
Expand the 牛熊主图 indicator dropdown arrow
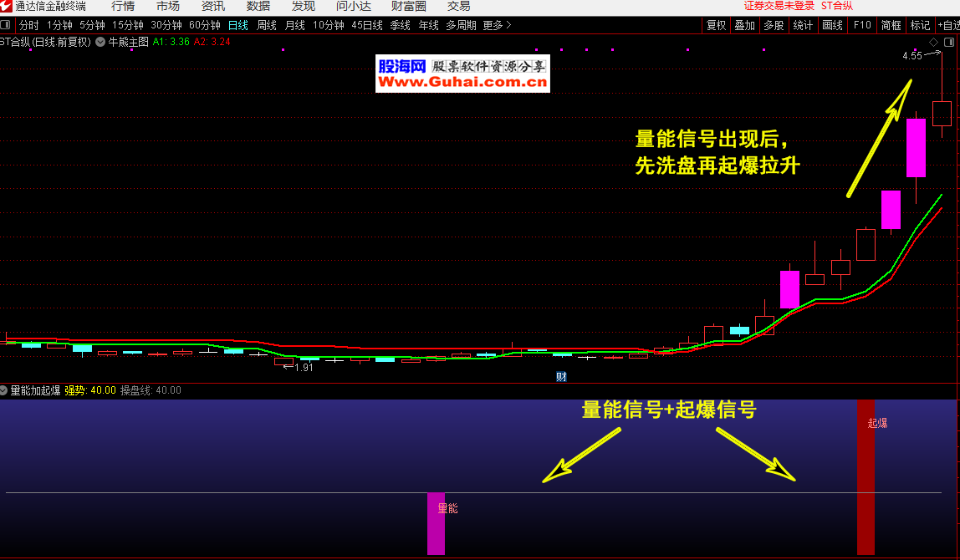point(100,41)
